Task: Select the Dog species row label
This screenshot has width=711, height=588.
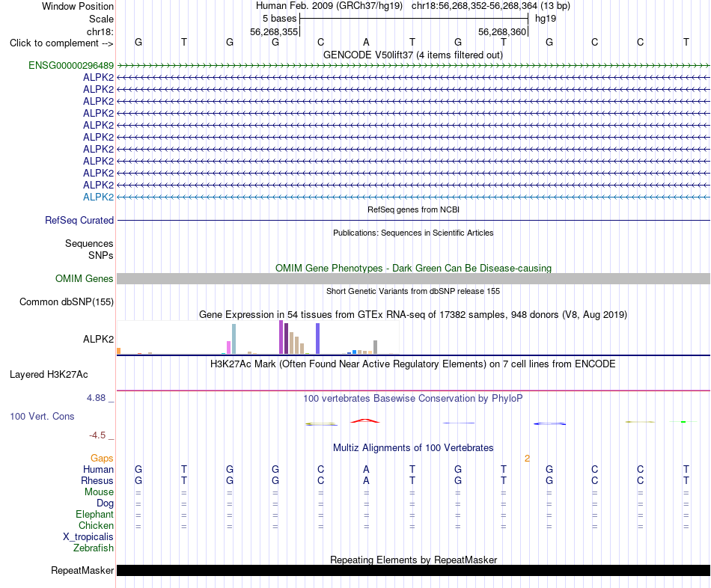Action: (x=106, y=503)
